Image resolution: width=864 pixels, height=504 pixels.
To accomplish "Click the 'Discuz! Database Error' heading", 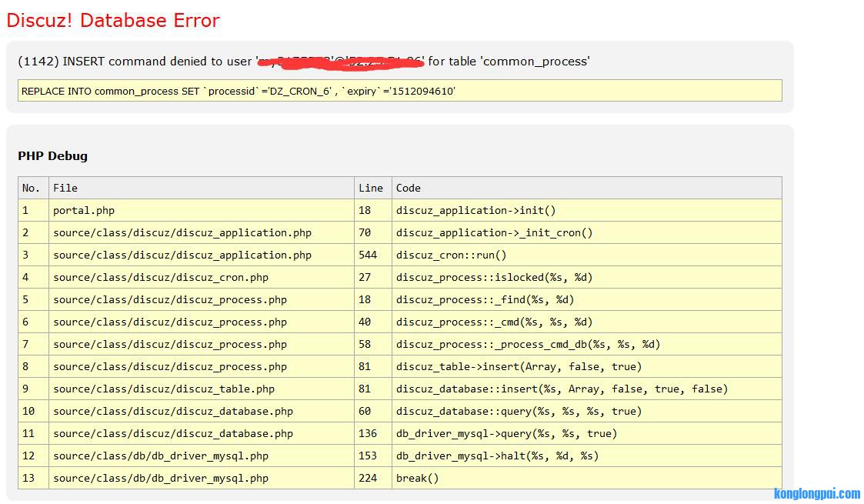I will pos(113,20).
